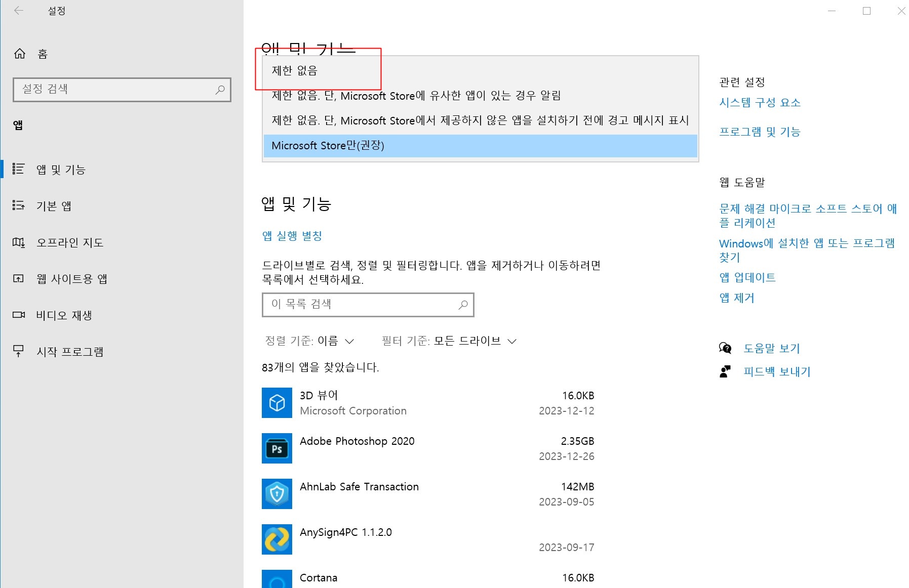Click the 피드백 보내기 person icon

click(x=725, y=371)
